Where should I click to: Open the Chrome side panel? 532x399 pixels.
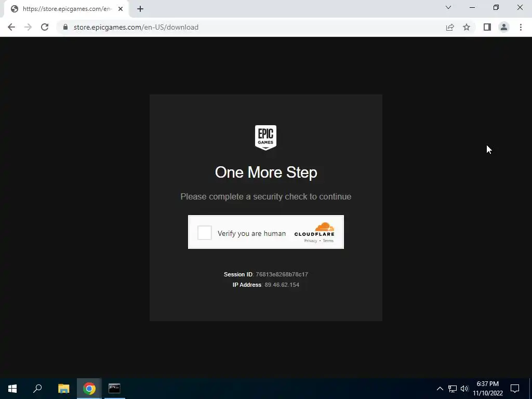487,27
